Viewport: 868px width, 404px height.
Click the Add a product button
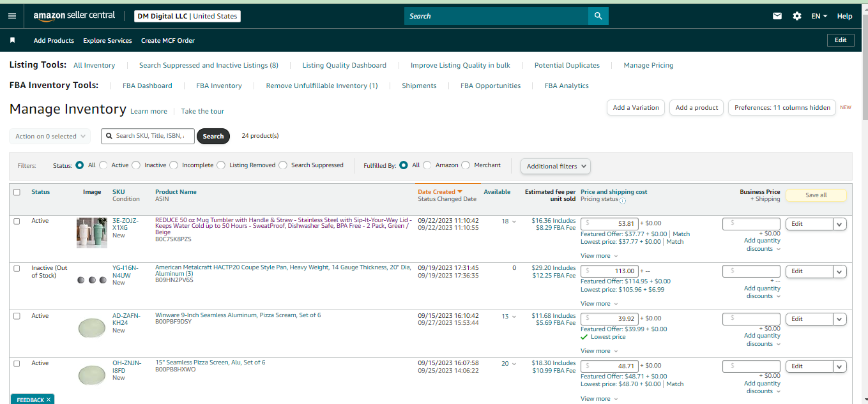697,108
